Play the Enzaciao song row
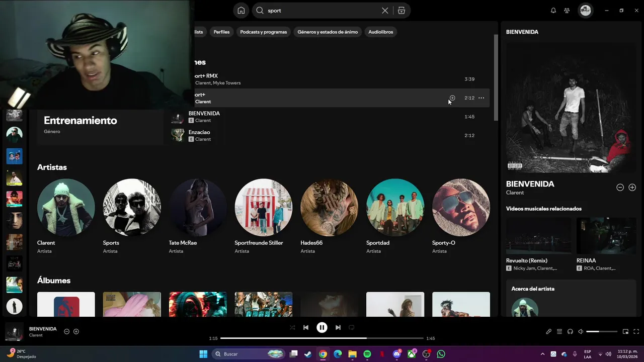Screen dimensions: 644x362 330,135
